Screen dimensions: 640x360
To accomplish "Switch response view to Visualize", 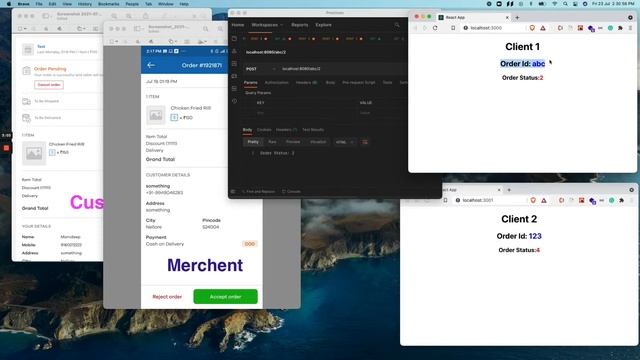I will click(x=318, y=142).
